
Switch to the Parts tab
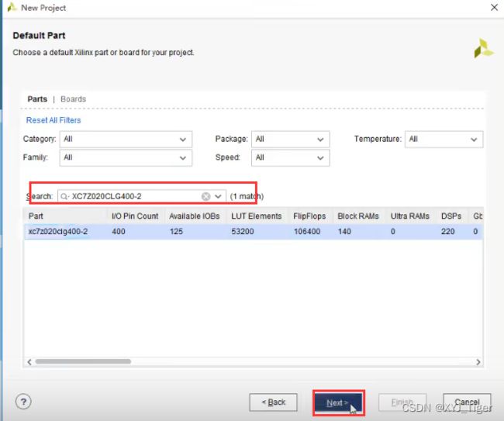pyautogui.click(x=37, y=99)
